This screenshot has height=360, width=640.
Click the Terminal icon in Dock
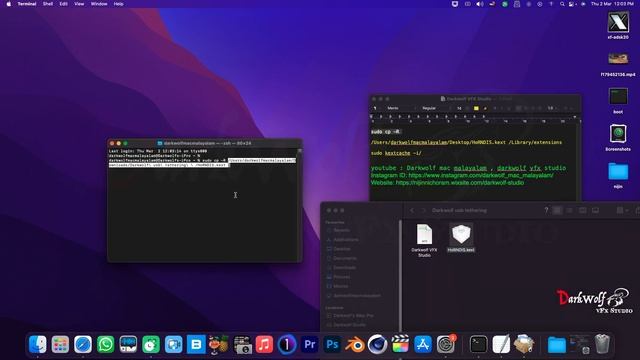point(478,344)
